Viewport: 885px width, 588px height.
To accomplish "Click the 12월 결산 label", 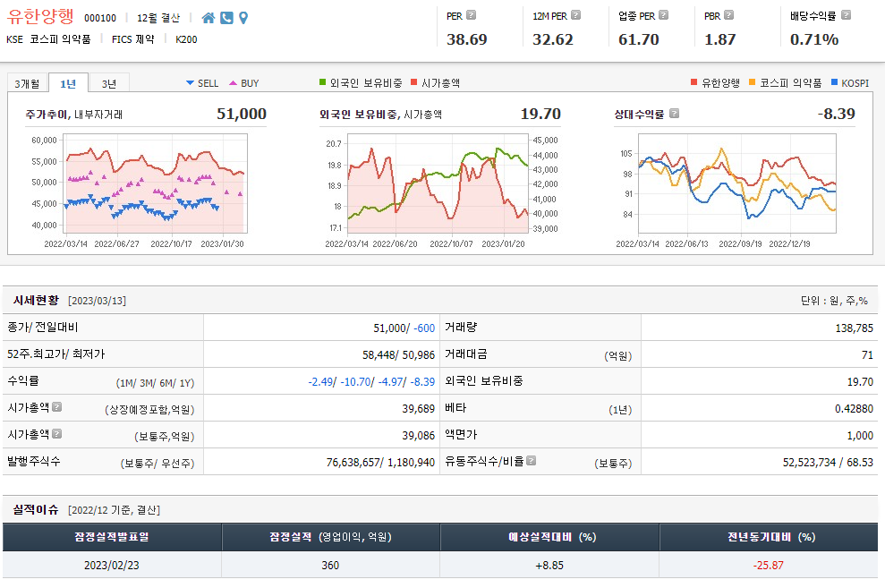I will (x=158, y=18).
